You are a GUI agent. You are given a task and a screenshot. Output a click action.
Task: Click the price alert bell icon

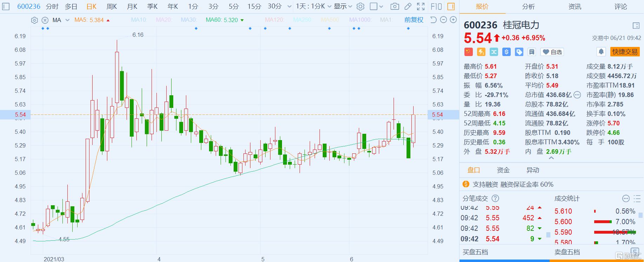601,52
